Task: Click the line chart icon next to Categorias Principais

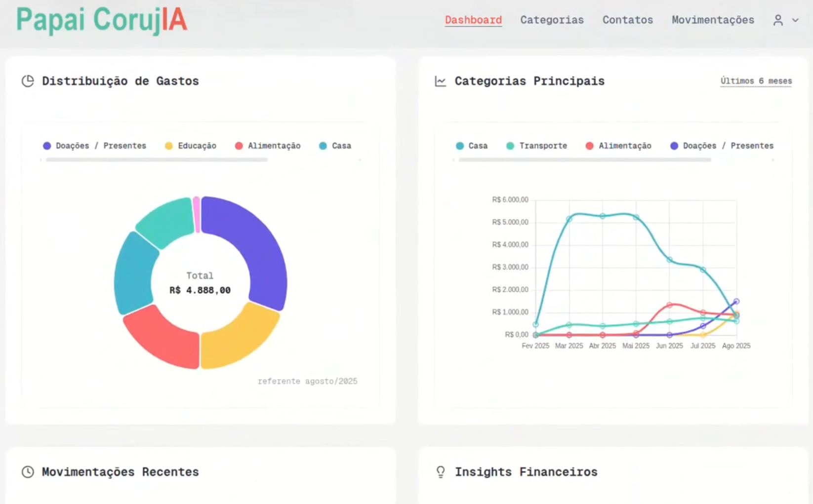Action: tap(440, 81)
